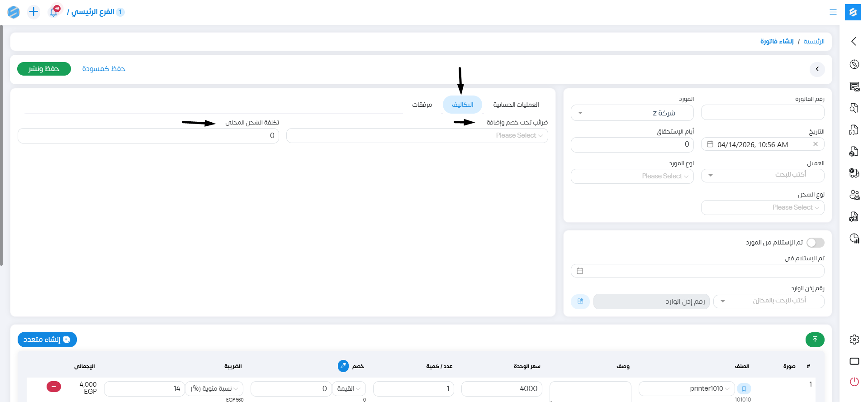Open the package document icon in sidebar
Viewport: 868px width, 402px height.
(x=854, y=216)
